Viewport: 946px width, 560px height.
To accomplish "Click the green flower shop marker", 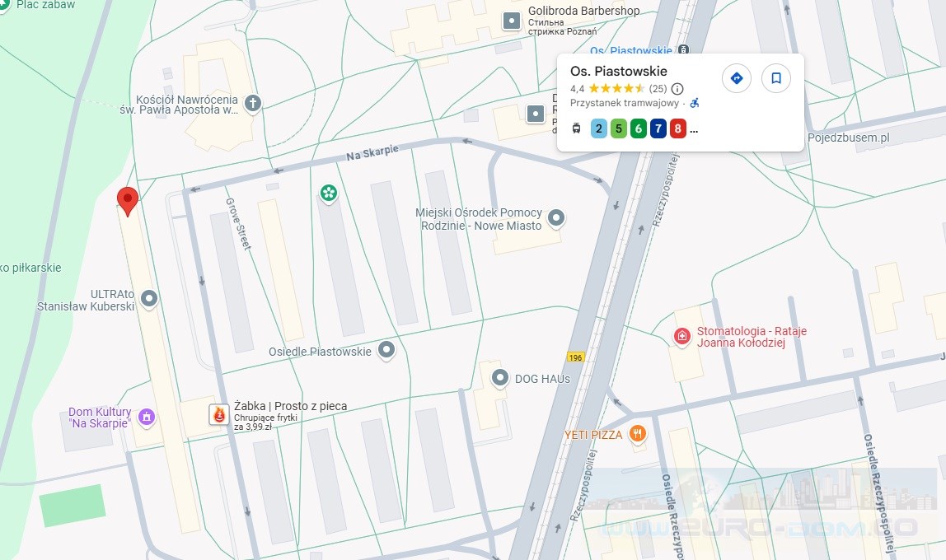I will [x=328, y=194].
